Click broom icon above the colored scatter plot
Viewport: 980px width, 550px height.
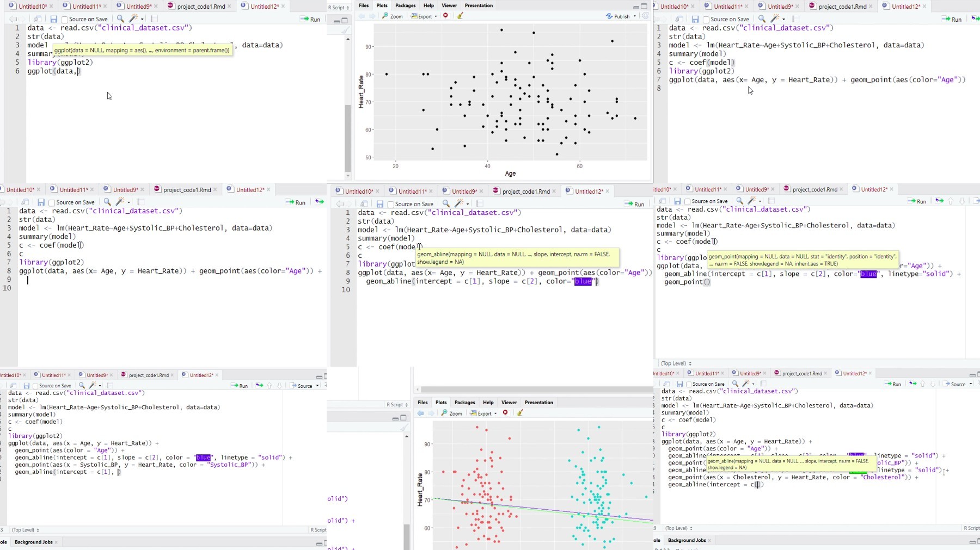[x=520, y=413]
